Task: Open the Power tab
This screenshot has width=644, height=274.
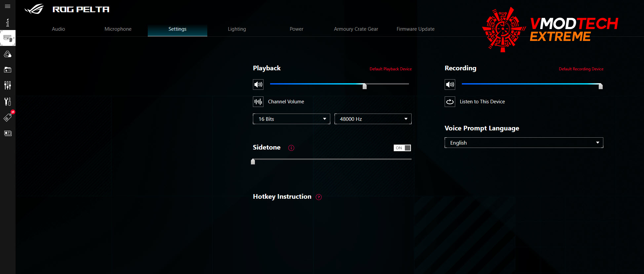Action: tap(297, 29)
